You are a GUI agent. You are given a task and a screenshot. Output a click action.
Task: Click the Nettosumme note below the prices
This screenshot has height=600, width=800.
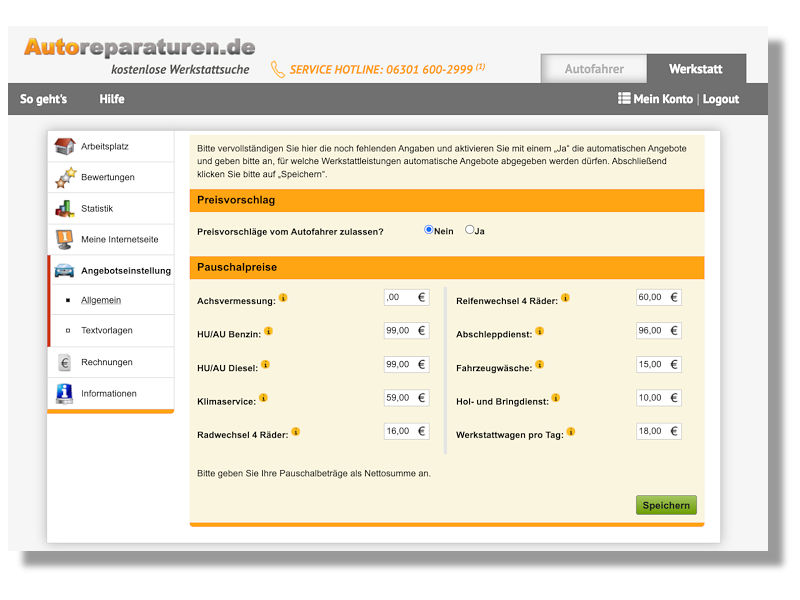coord(314,473)
